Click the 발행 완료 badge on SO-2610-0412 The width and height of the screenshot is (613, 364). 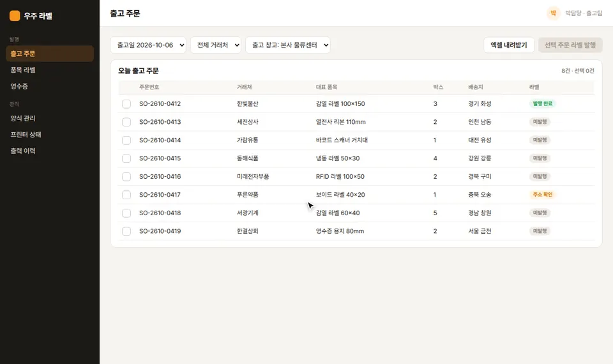[542, 103]
